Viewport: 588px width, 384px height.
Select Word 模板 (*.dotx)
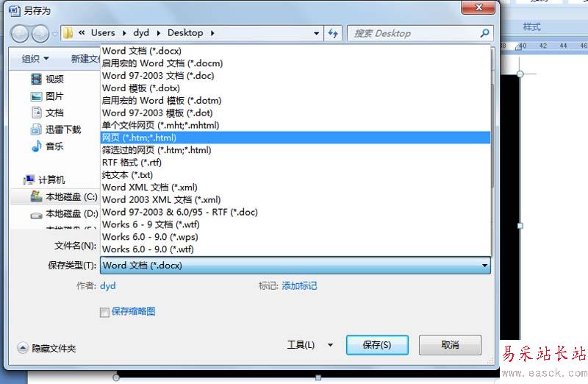coord(295,88)
